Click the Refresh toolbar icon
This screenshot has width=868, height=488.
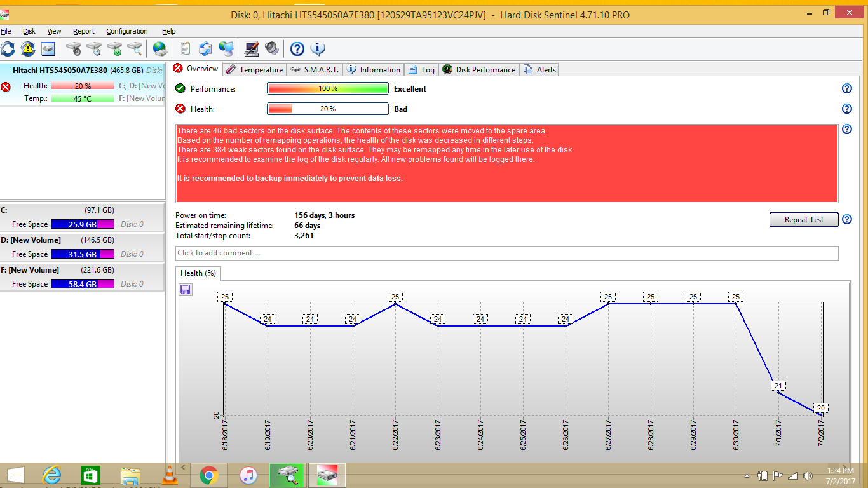coord(8,48)
